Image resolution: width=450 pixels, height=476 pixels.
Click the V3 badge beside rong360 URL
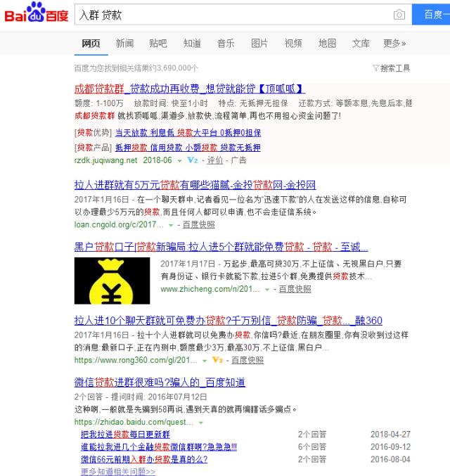[x=217, y=360]
